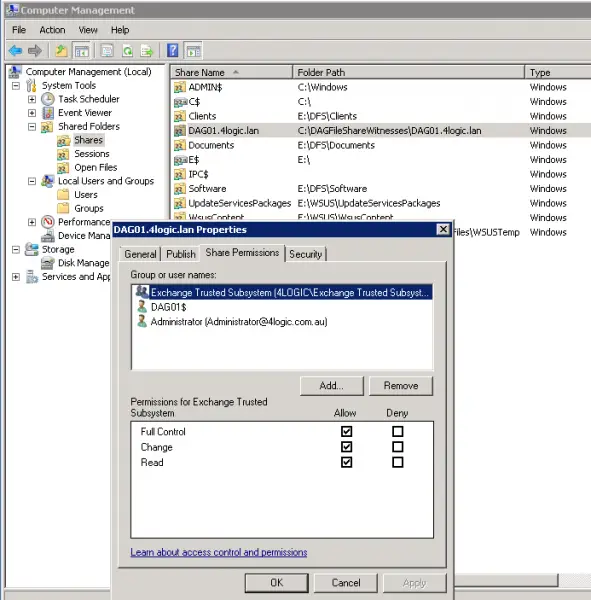Expand Services and Applications node
591x600 pixels.
point(16,277)
